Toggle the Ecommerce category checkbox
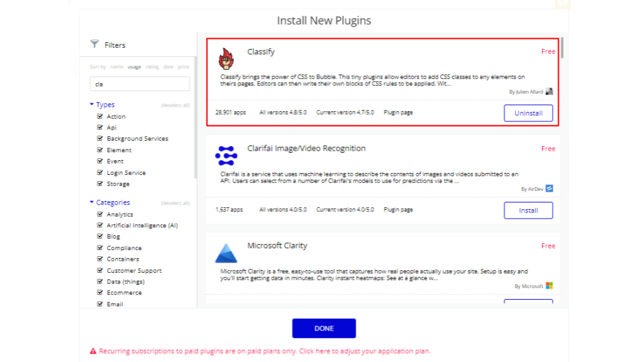644x362 pixels. point(100,292)
